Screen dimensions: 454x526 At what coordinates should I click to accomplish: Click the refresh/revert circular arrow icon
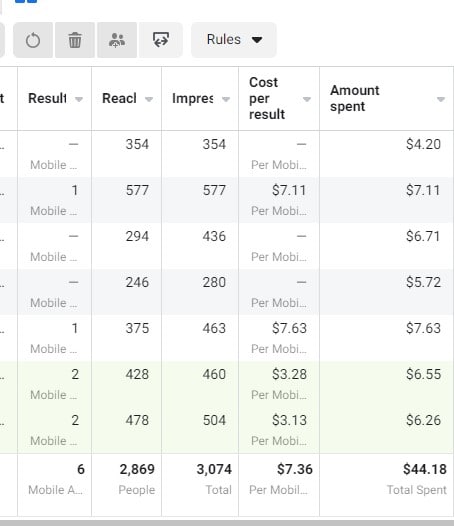pos(33,40)
